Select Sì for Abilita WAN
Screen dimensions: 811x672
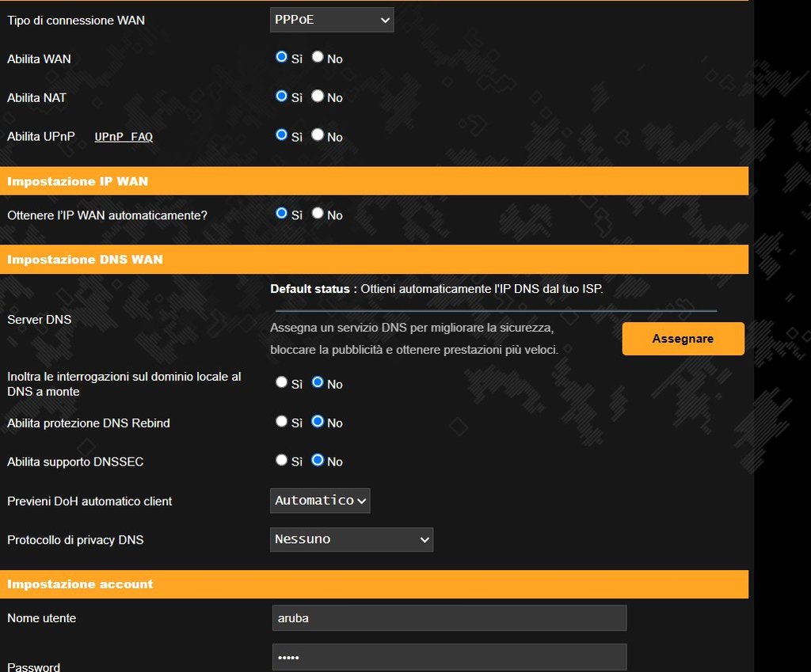[281, 57]
